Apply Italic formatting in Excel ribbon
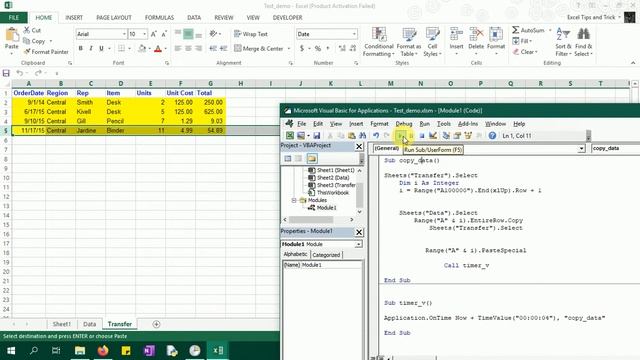 91,49
